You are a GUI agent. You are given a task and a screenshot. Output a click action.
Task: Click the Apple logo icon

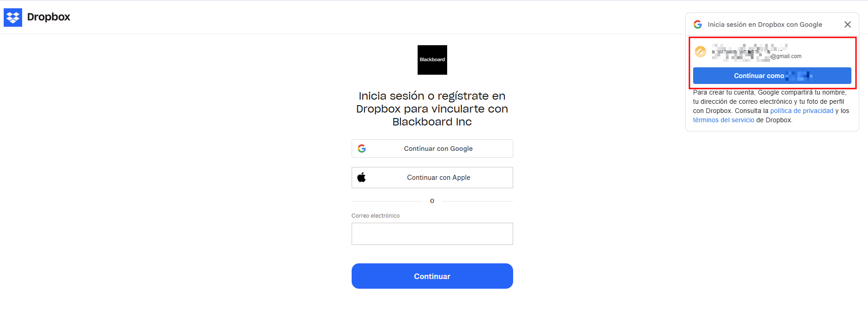362,178
